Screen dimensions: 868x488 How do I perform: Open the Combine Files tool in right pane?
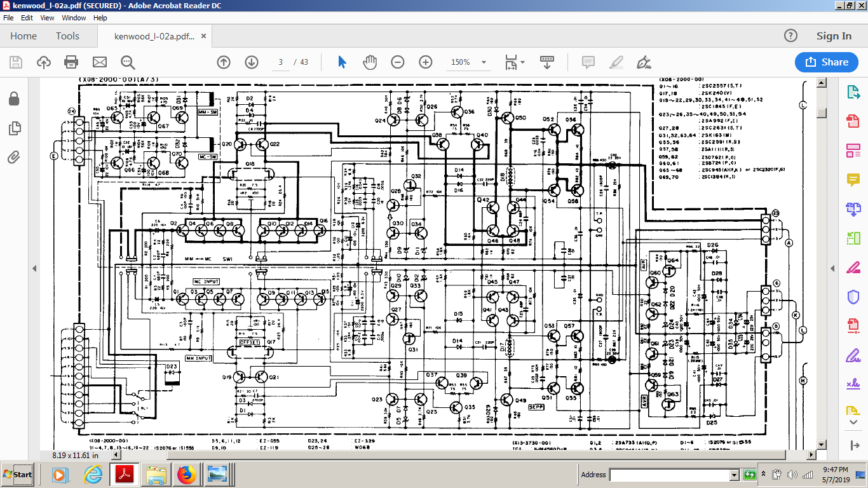(853, 208)
